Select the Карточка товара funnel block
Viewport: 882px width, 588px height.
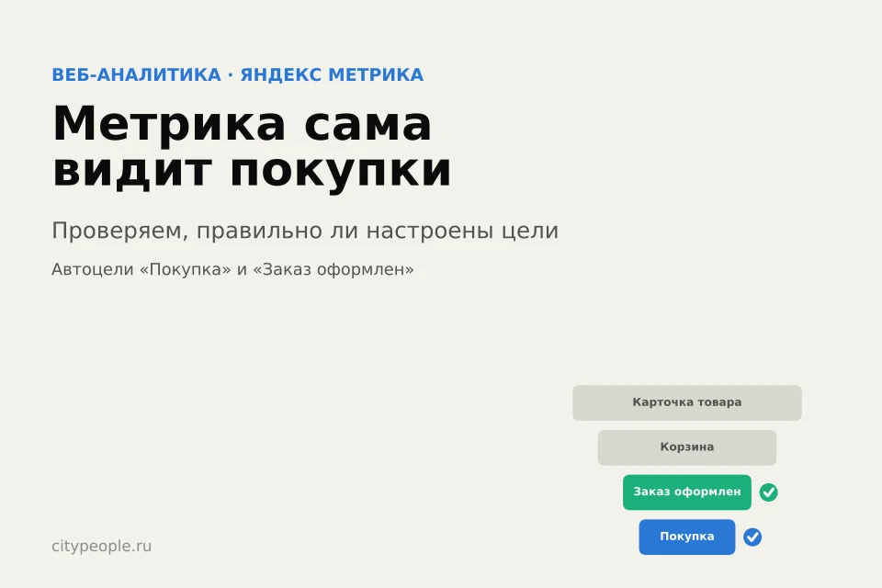687,403
